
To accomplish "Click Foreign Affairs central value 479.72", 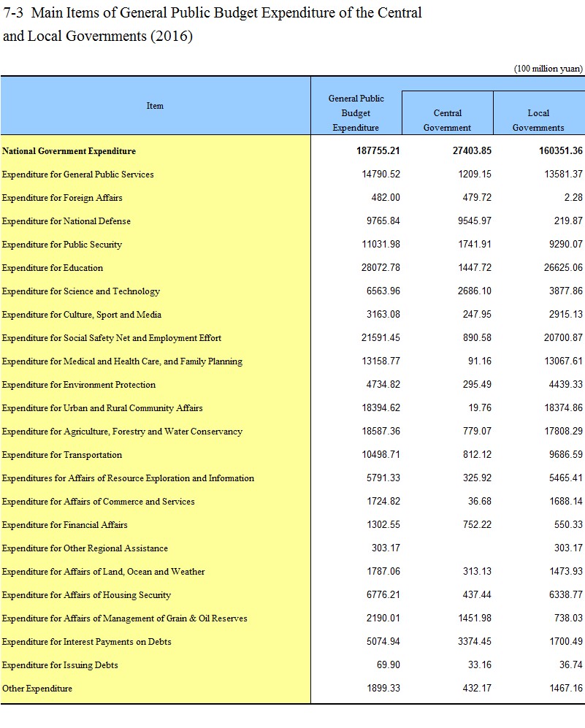I will (477, 197).
